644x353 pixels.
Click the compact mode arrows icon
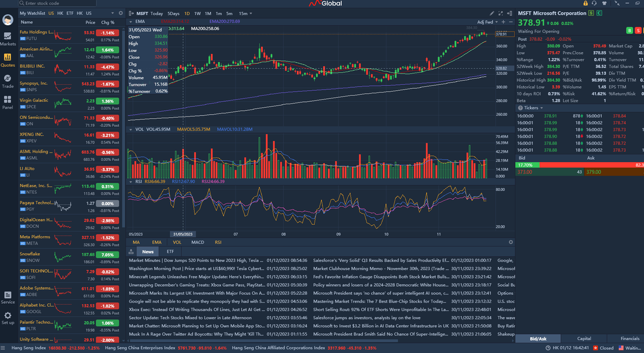point(617,4)
